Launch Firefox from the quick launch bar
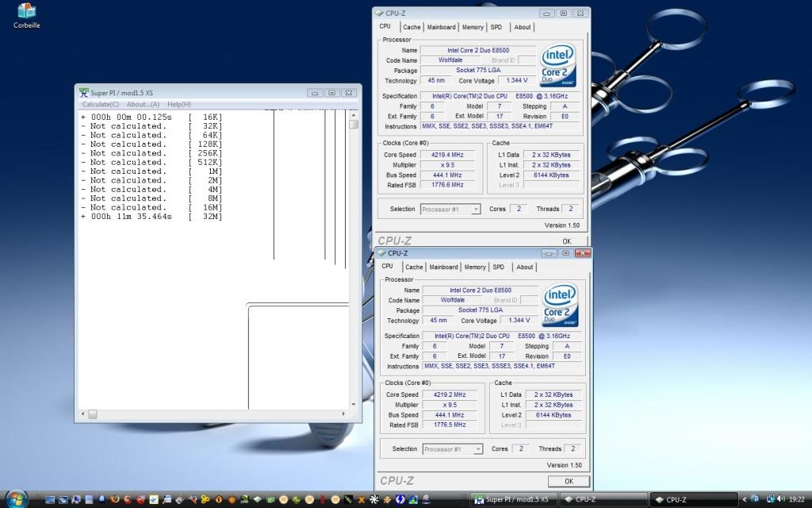Screen dimensions: 812x508 coord(114,500)
